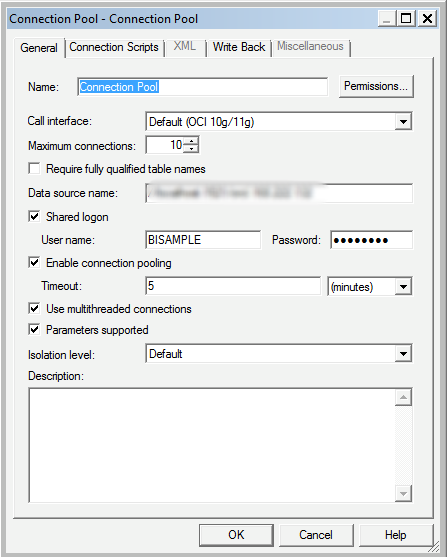Open the Permissions dialog button
The height and width of the screenshot is (557, 447).
376,86
